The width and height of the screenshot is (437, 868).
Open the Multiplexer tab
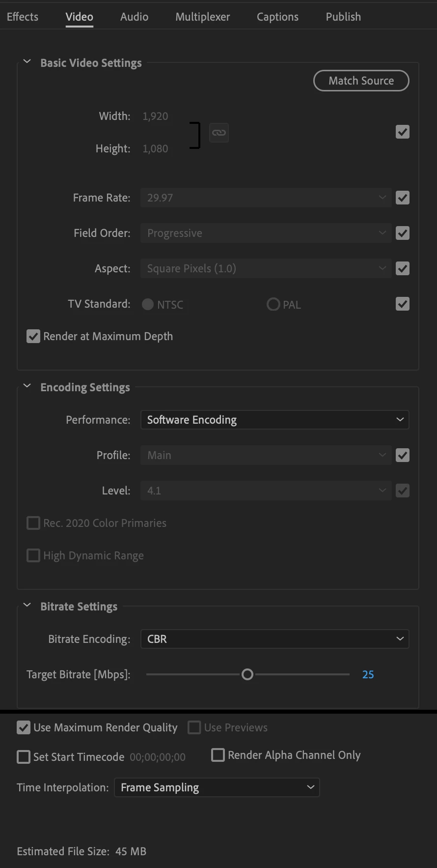[203, 17]
